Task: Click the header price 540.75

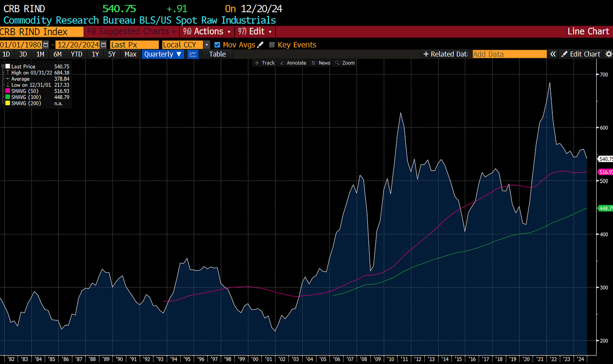Action: point(119,9)
